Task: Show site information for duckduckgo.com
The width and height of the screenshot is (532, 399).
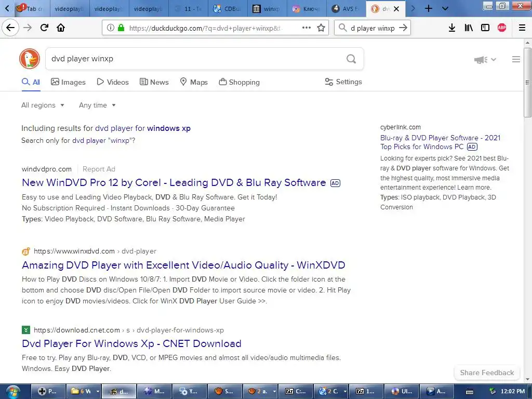Action: pos(111,28)
